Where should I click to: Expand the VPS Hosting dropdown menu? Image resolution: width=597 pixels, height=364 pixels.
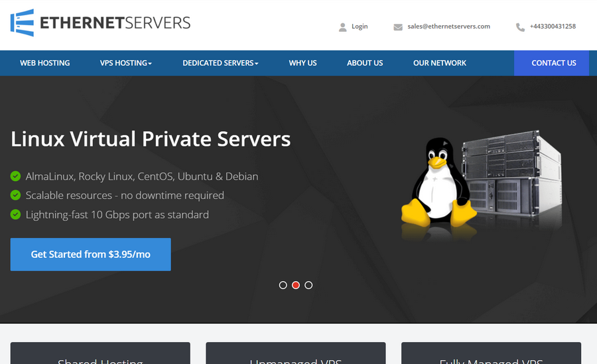[125, 63]
